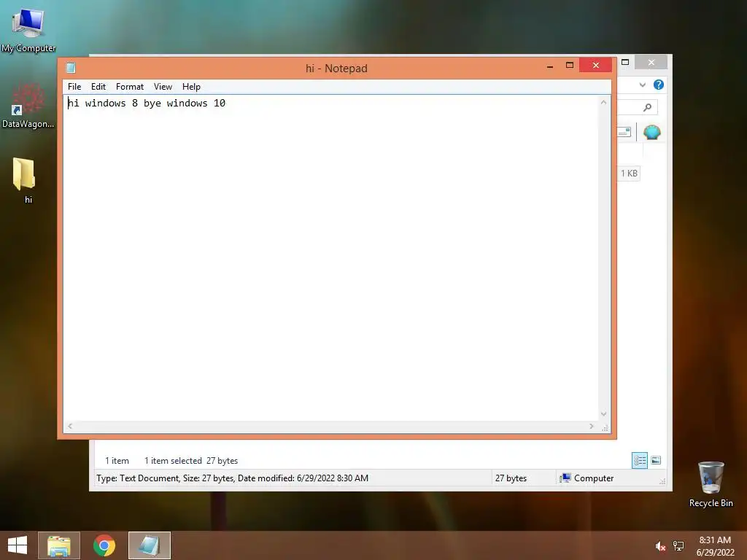Open the View menu in Notepad
747x560 pixels.
[x=163, y=87]
